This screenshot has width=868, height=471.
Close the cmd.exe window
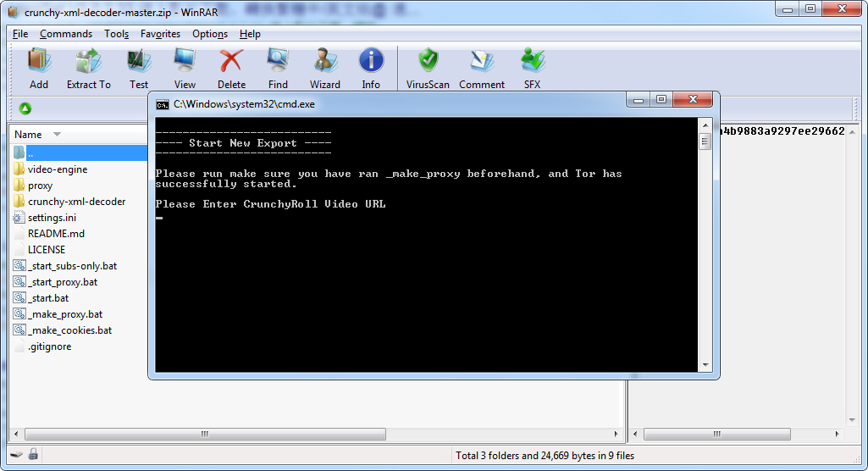pyautogui.click(x=693, y=100)
